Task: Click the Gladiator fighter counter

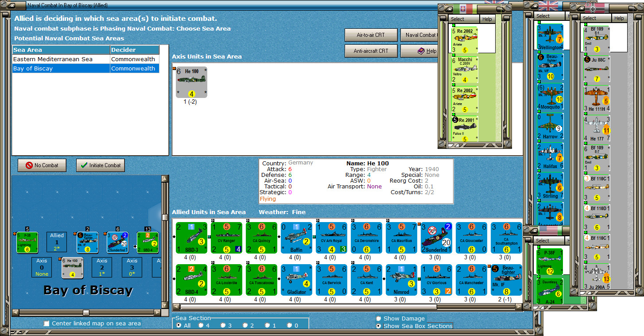Action: tap(296, 280)
